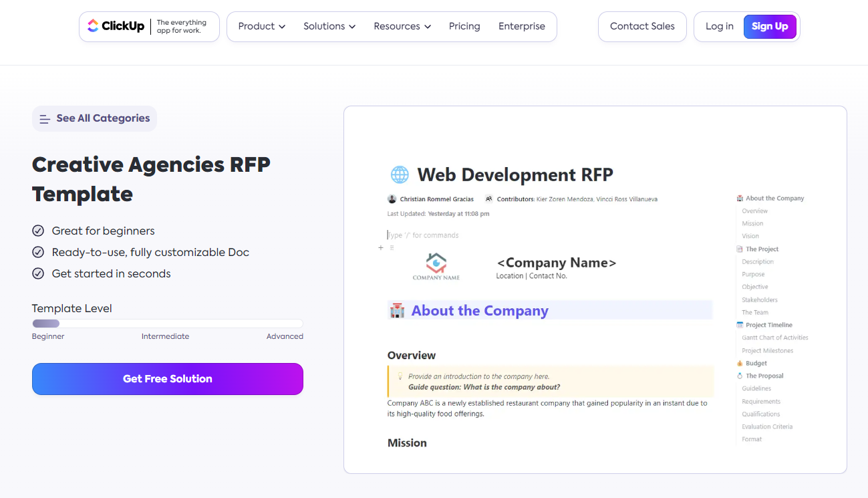Image resolution: width=868 pixels, height=498 pixels.
Task: Open Christian Rommel Gracias's avatar
Action: (392, 199)
